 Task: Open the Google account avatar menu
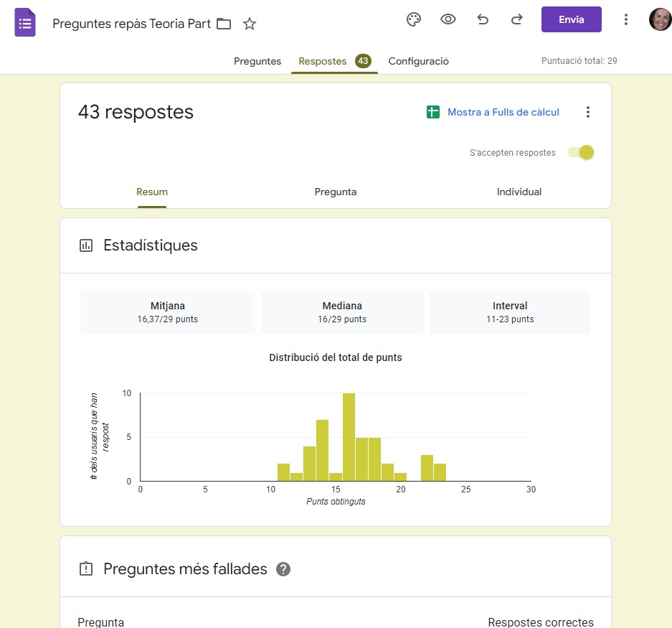(660, 19)
